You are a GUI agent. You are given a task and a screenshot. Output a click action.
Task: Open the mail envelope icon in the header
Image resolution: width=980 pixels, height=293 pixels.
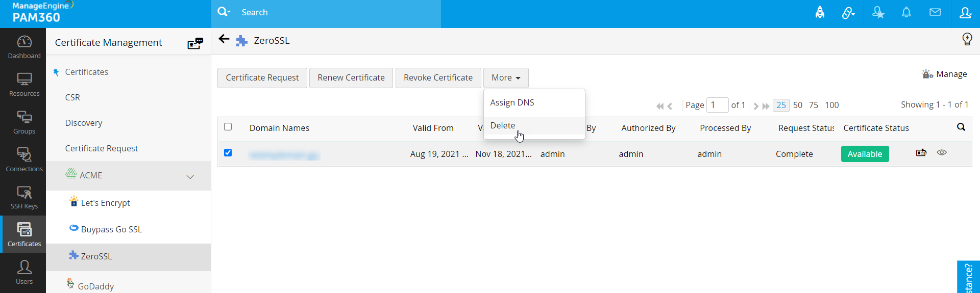[x=935, y=12]
